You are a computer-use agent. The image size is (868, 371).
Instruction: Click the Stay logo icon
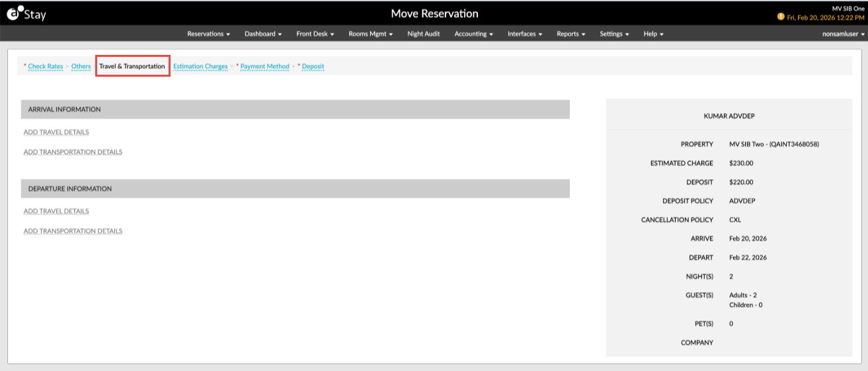pos(15,12)
